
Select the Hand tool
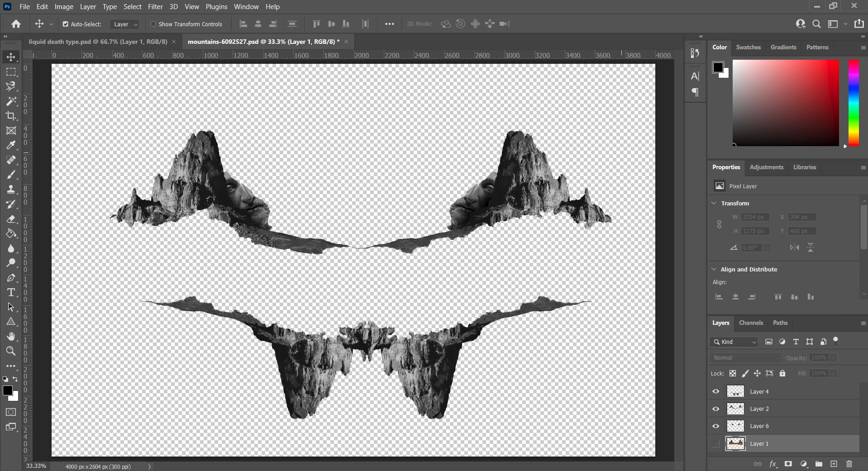[x=11, y=337]
